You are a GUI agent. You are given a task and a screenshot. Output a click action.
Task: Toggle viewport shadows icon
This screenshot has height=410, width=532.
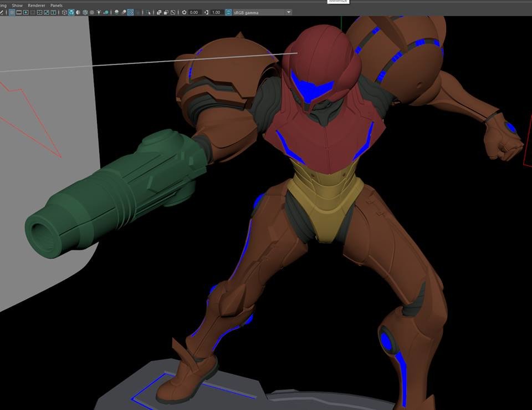[106, 12]
